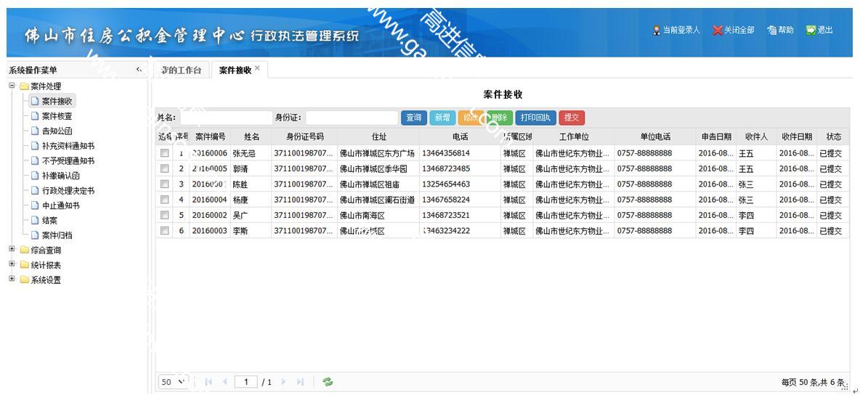This screenshot has height=403, width=868.
Task: Click the refresh icon in pagination bar
Action: pos(328,382)
